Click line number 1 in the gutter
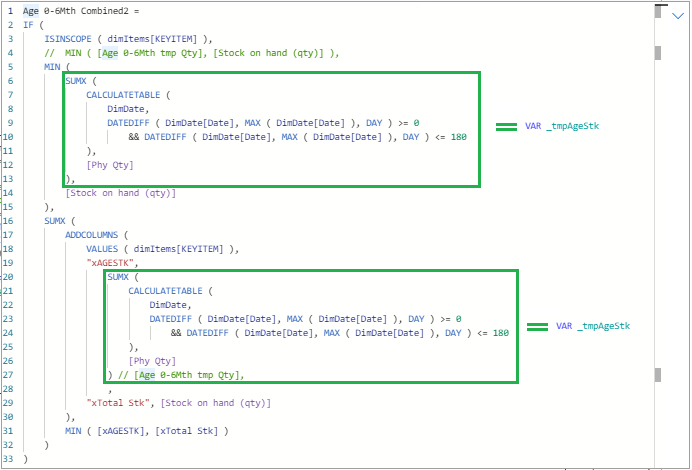 (7, 10)
